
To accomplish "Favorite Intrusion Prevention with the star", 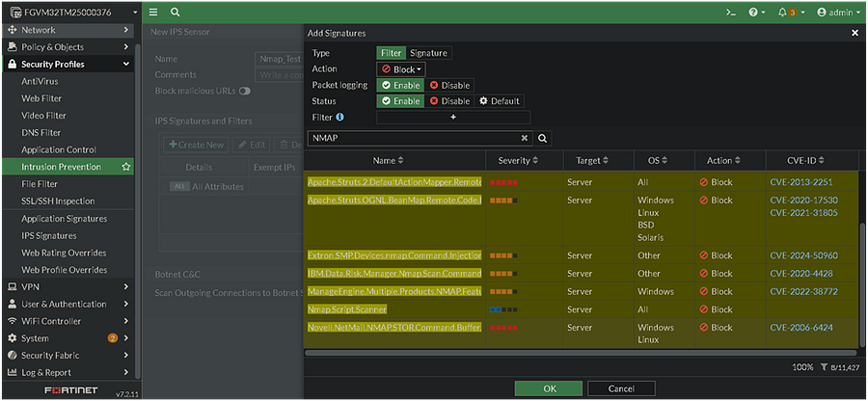I will tap(125, 167).
